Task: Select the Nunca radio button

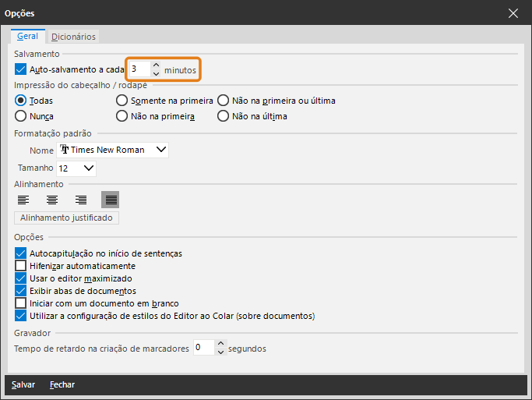Action: [x=21, y=116]
